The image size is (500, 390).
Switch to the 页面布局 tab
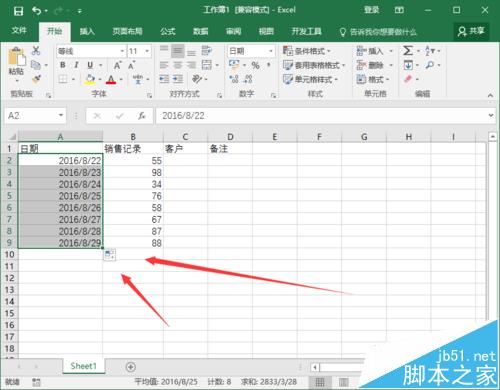(x=127, y=31)
